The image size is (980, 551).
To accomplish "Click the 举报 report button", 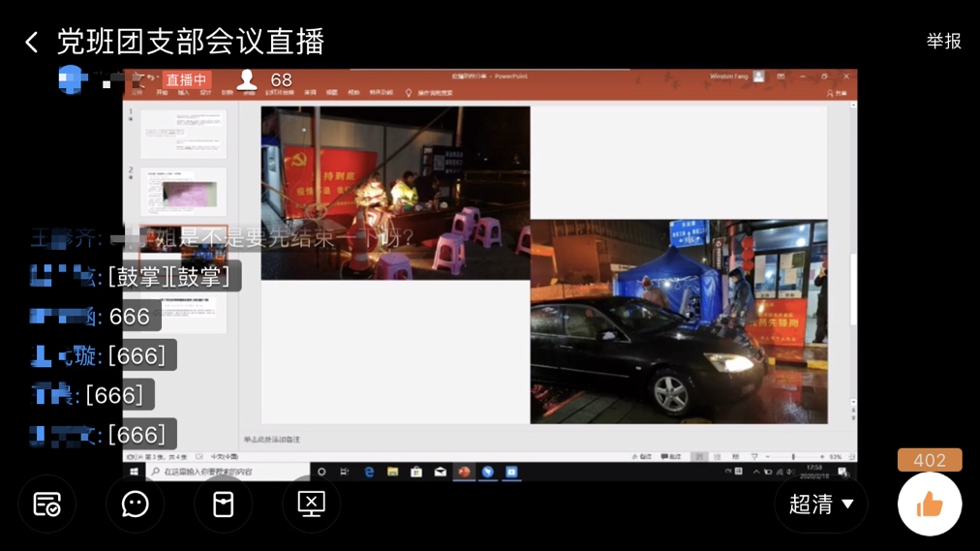I will [943, 41].
